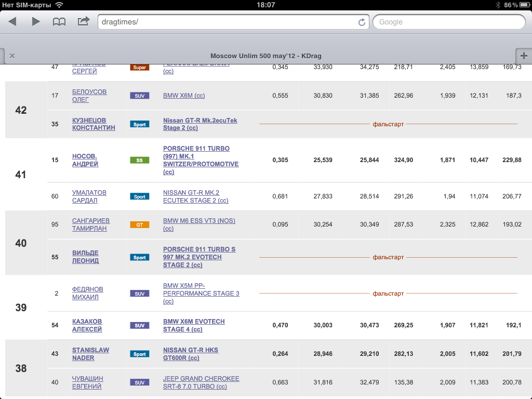Screen dimensions: 532x399
Task: Open the BMW M6 ESS VT3 (NOS) link
Action: [199, 224]
